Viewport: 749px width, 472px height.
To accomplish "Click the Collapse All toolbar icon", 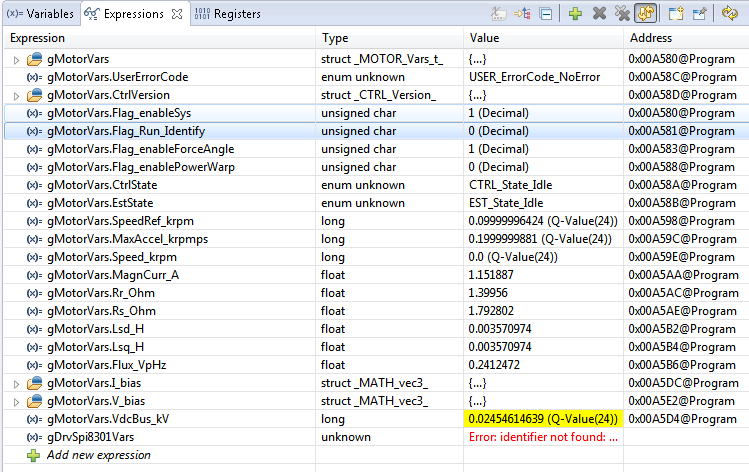I will pos(546,14).
